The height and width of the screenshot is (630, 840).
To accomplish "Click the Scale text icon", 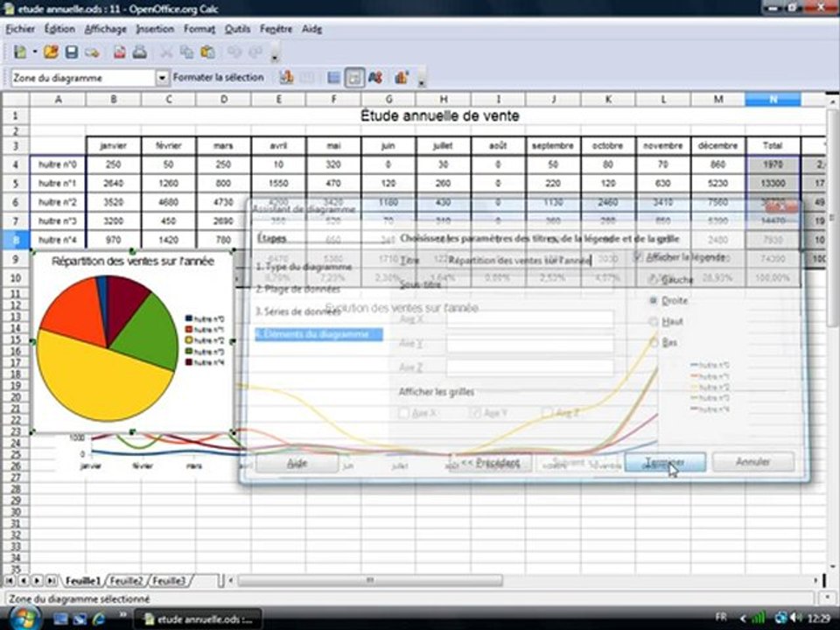I will click(x=375, y=78).
